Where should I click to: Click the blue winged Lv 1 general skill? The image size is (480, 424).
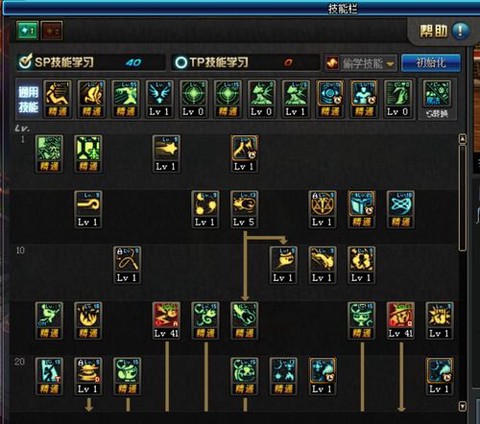(x=159, y=99)
